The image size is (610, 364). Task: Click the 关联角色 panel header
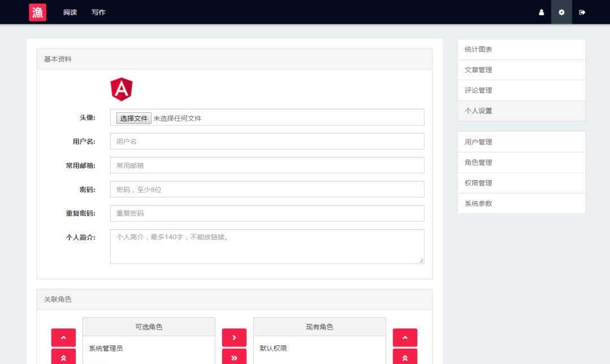[x=234, y=299]
